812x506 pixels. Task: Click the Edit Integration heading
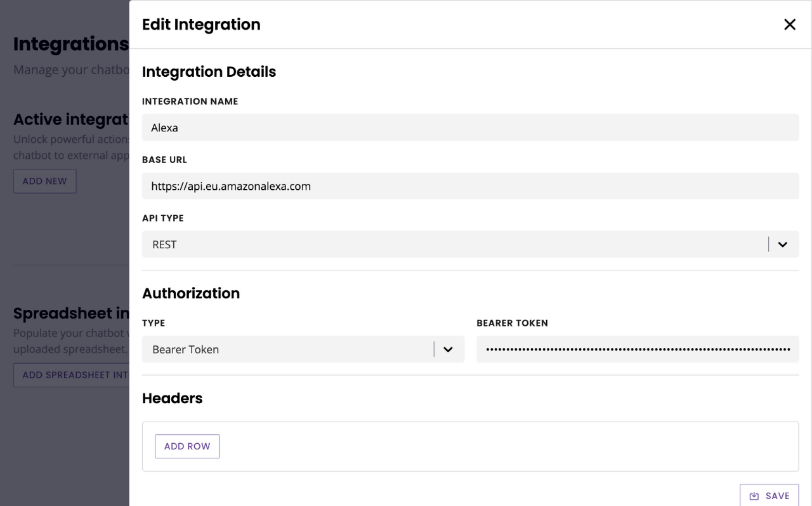(201, 24)
